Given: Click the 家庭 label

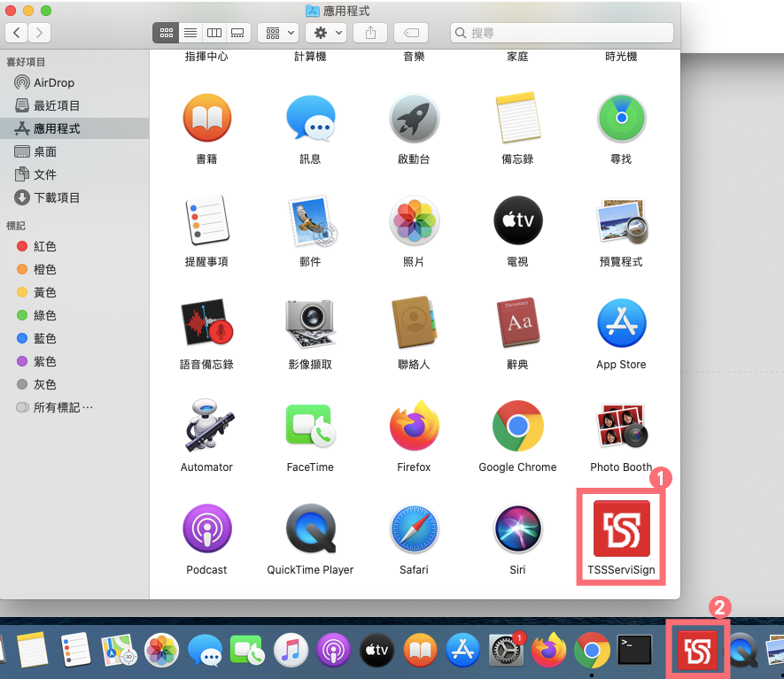Looking at the screenshot, I should [517, 57].
